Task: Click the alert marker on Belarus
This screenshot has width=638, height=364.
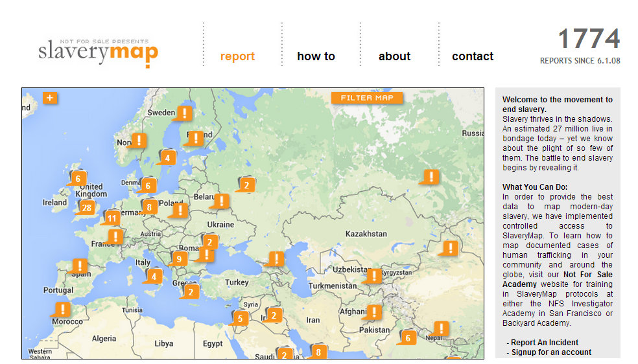Action: (x=221, y=201)
